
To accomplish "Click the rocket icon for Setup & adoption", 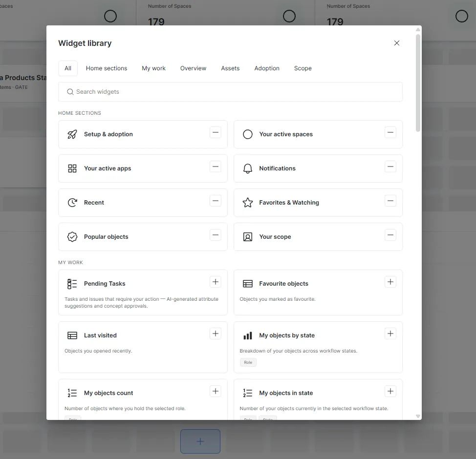I will point(72,134).
